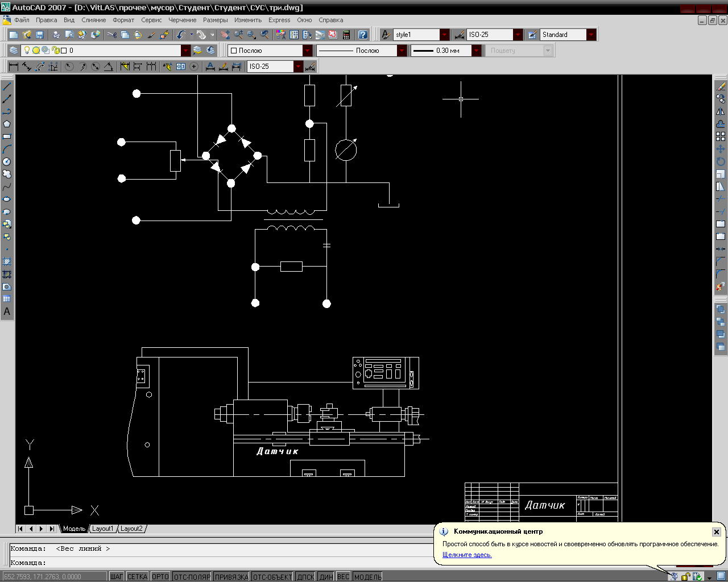Select the Multiline Text tool

tap(7, 311)
